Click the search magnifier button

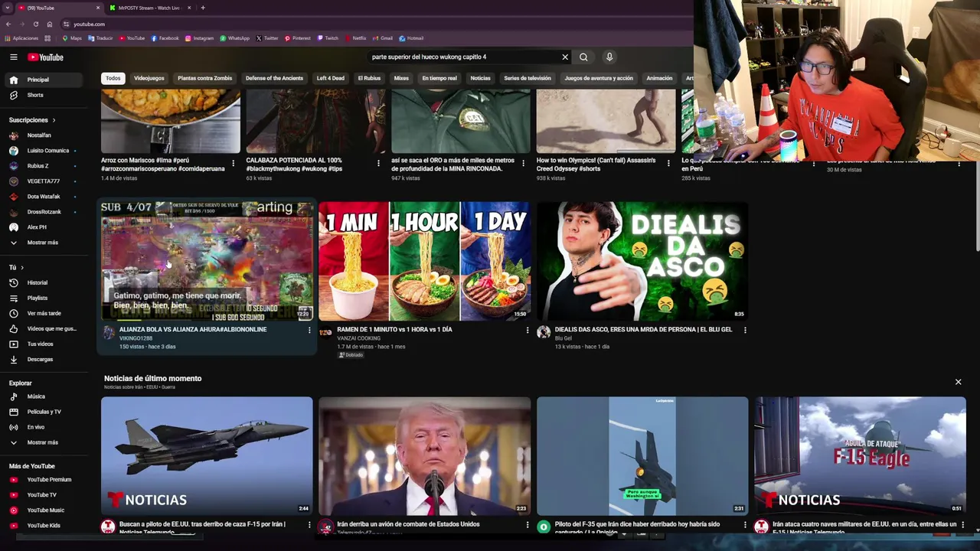pyautogui.click(x=583, y=57)
